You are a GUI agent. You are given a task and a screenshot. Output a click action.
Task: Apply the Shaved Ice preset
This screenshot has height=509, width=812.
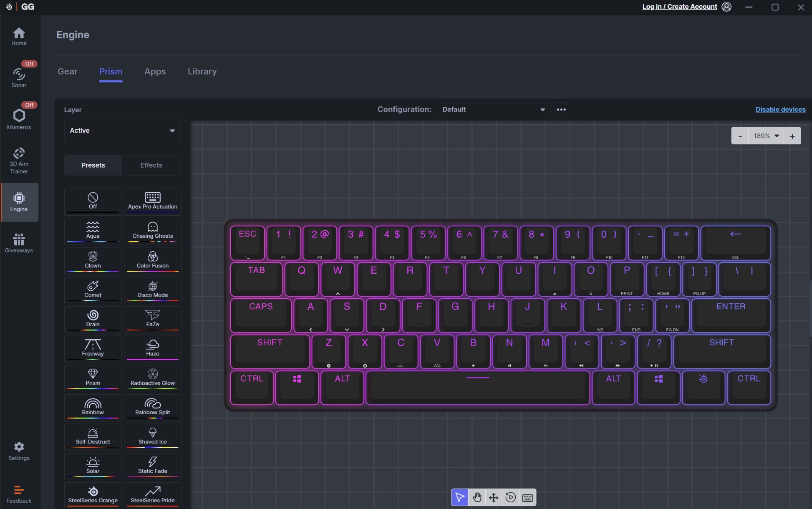click(x=153, y=436)
